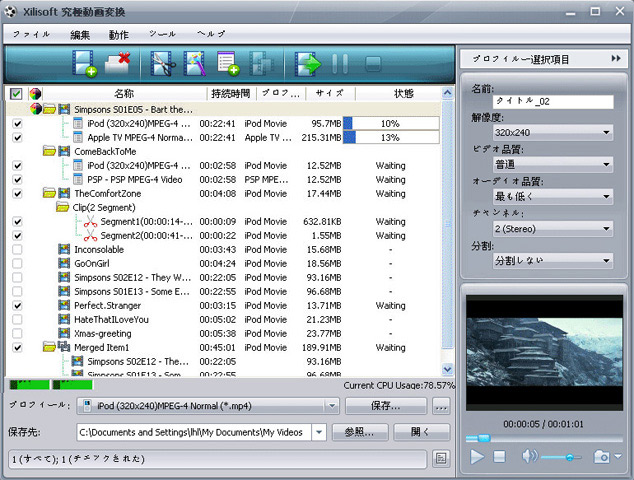The image size is (634, 480).
Task: Open the 解像度 320x240 dropdown
Action: coord(552,132)
